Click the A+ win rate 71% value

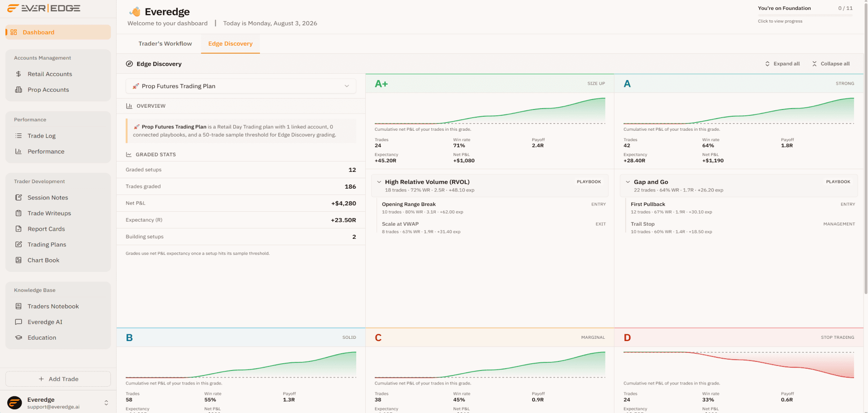click(459, 146)
